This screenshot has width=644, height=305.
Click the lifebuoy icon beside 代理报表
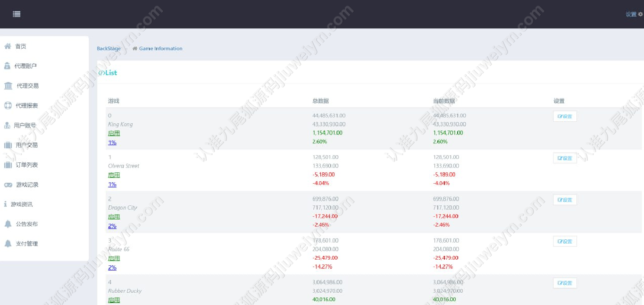8,106
